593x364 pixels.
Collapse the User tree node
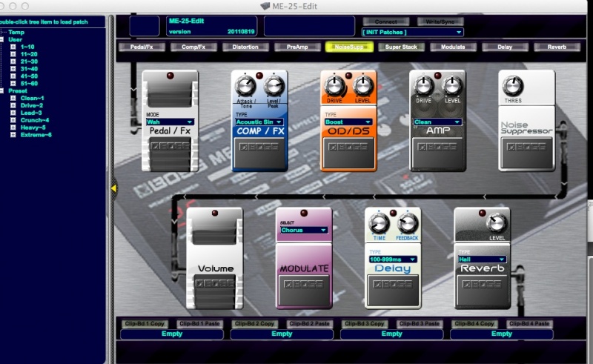(x=2, y=39)
